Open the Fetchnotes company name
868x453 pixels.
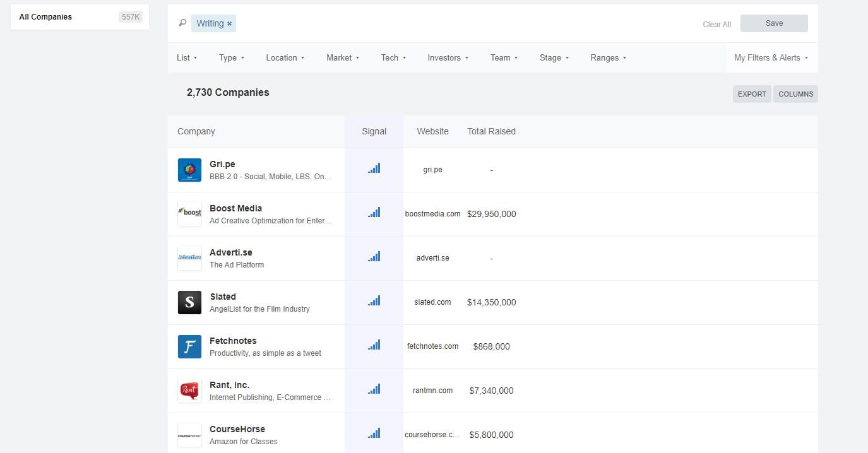[233, 341]
